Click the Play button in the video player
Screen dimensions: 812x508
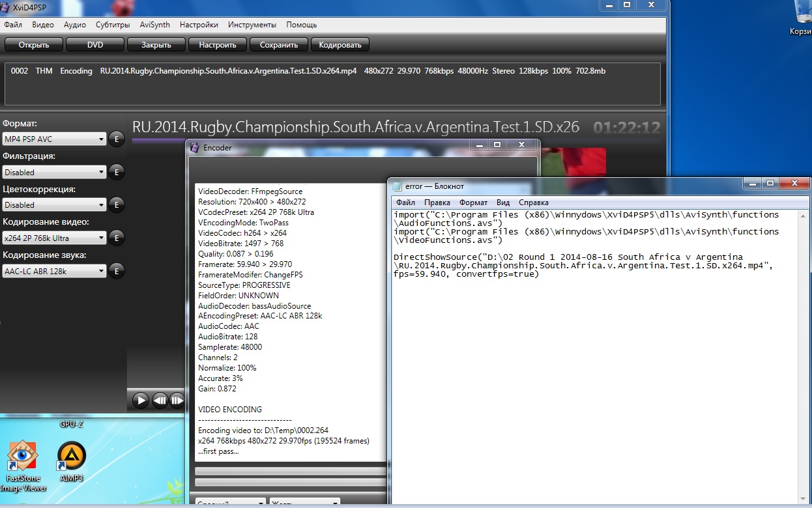(x=141, y=400)
